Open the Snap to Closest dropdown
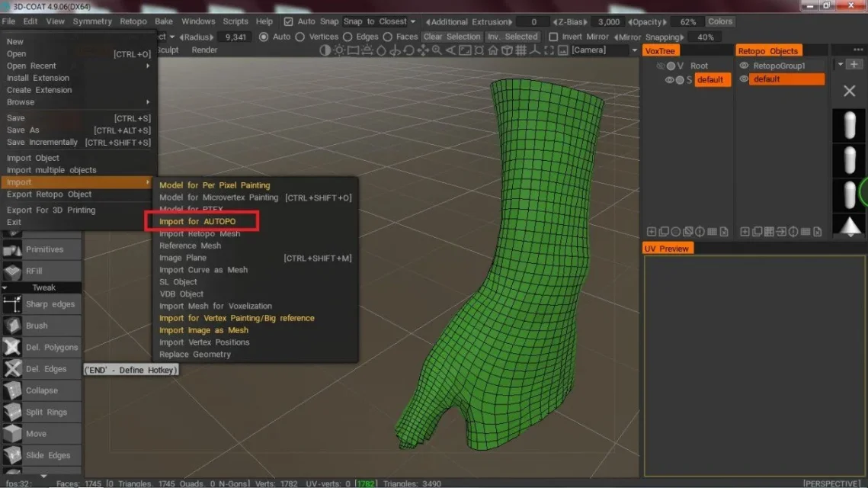The width and height of the screenshot is (868, 488). (380, 21)
